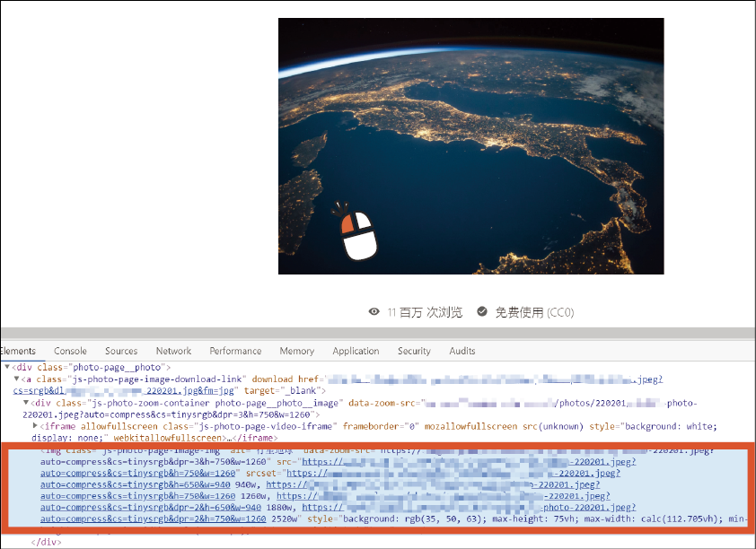Collapse the photo-page__photo div node
This screenshot has width=756, height=549.
pyautogui.click(x=7, y=368)
